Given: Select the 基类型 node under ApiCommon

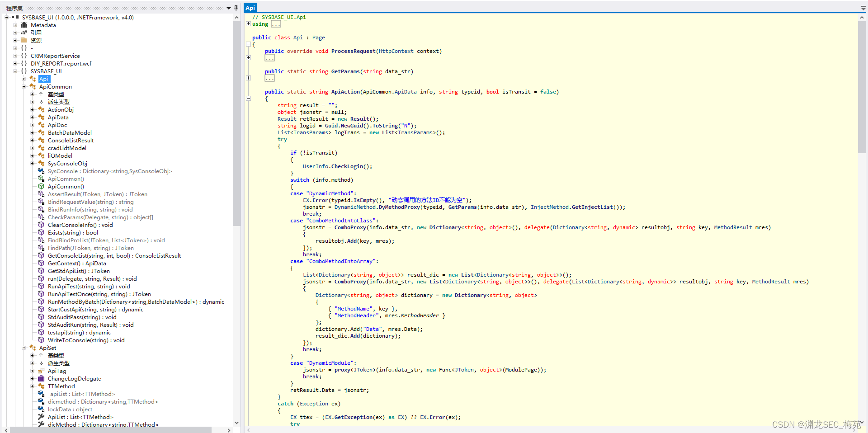Looking at the screenshot, I should point(56,94).
